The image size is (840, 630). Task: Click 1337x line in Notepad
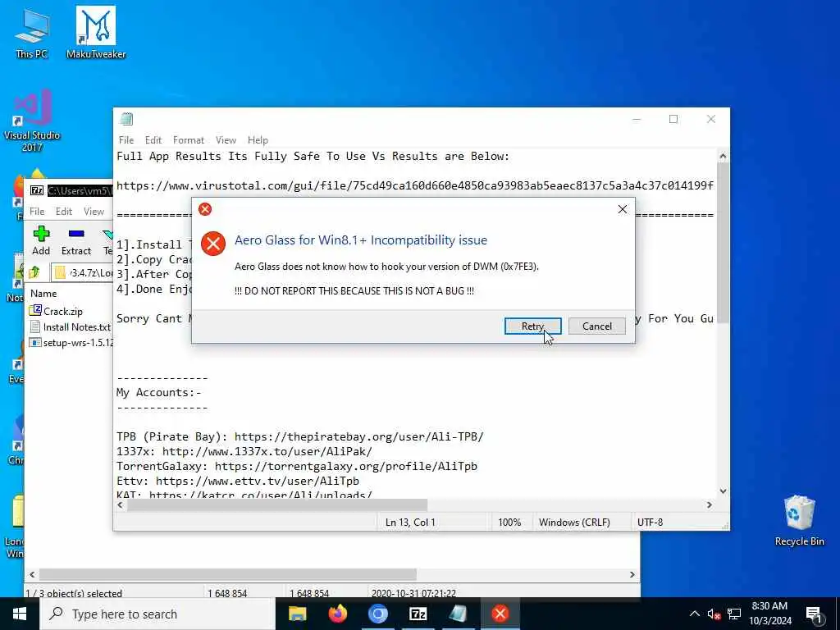pyautogui.click(x=244, y=452)
